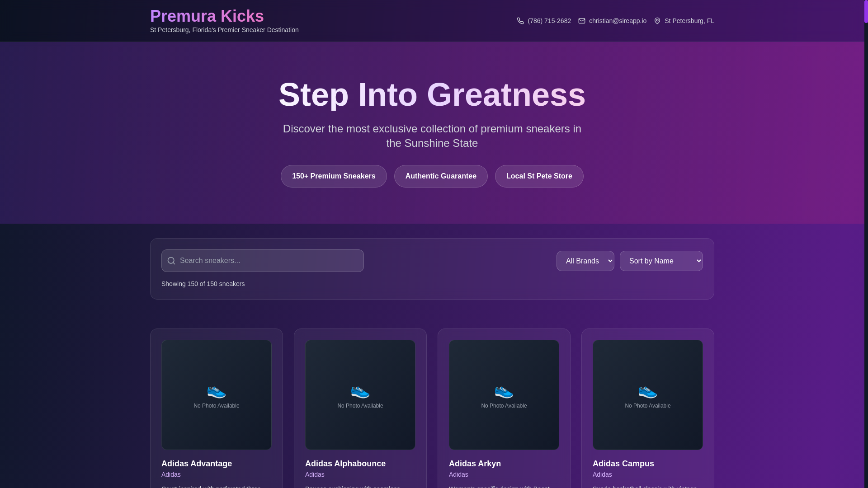Click the tagline under Premura Kicks
The width and height of the screenshot is (868, 488).
click(224, 30)
